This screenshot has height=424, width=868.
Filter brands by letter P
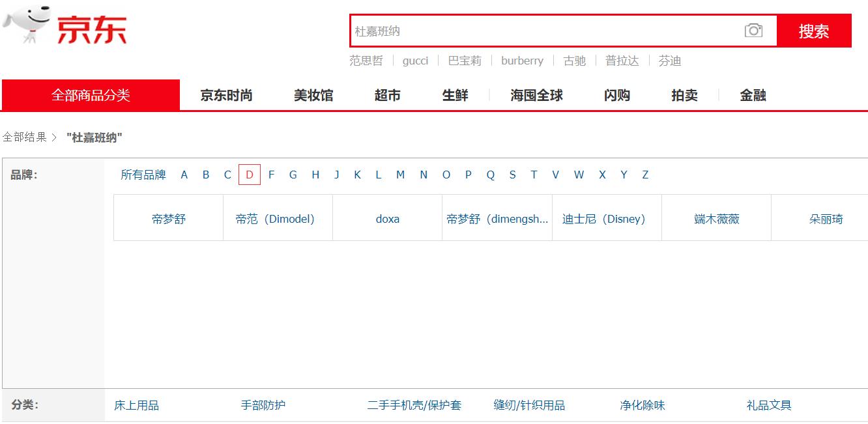point(468,175)
